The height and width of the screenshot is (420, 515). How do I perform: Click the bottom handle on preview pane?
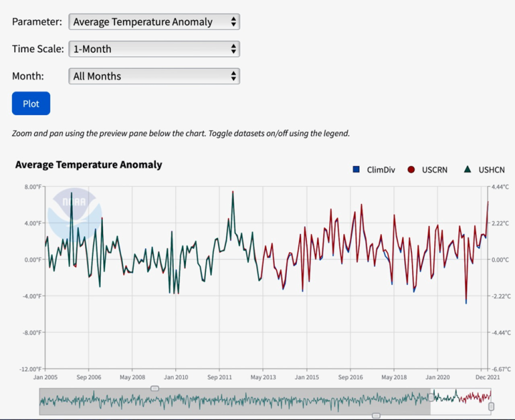pos(376,416)
